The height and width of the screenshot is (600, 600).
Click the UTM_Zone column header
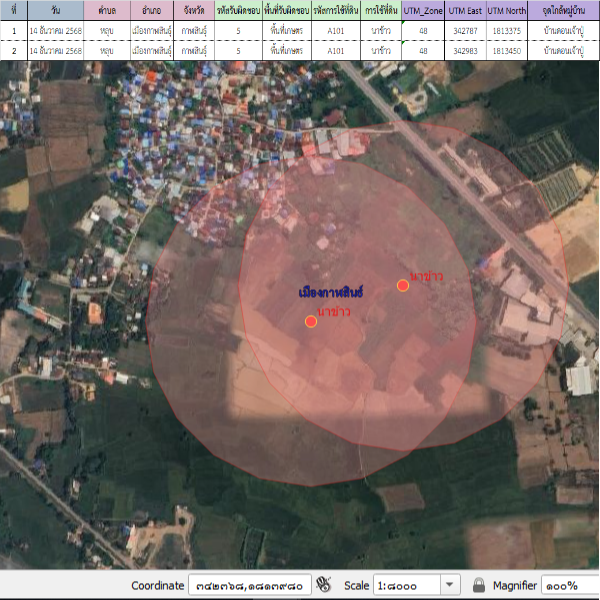pos(423,9)
